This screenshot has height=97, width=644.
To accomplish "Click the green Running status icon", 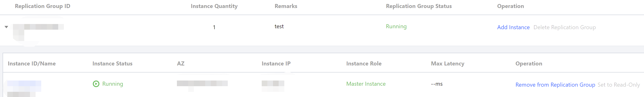I will coord(96,84).
